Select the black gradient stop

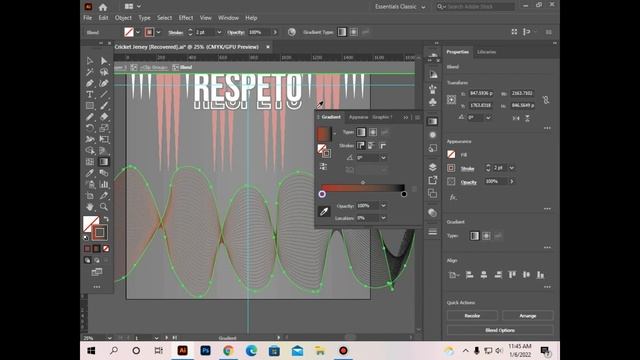click(404, 194)
